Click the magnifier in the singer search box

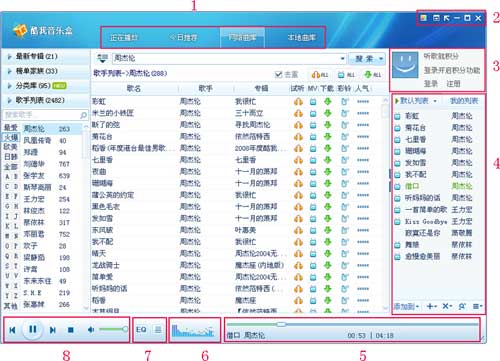[x=83, y=115]
